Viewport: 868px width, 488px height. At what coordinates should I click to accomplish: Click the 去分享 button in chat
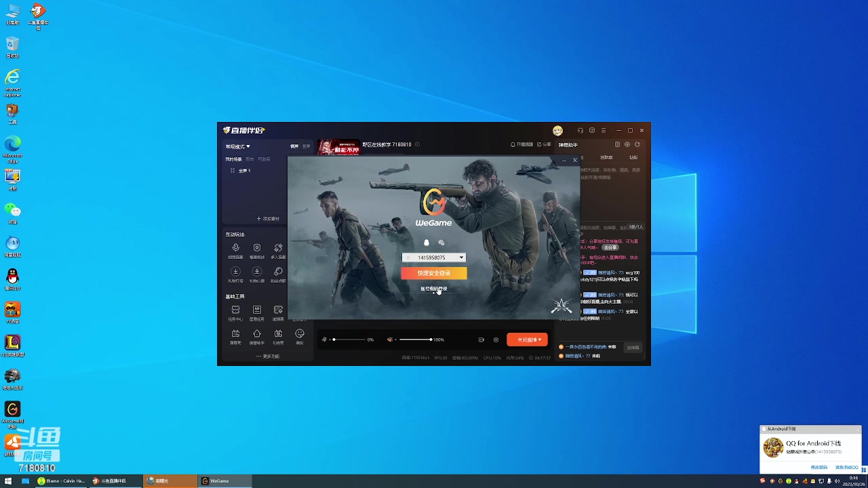tap(610, 247)
